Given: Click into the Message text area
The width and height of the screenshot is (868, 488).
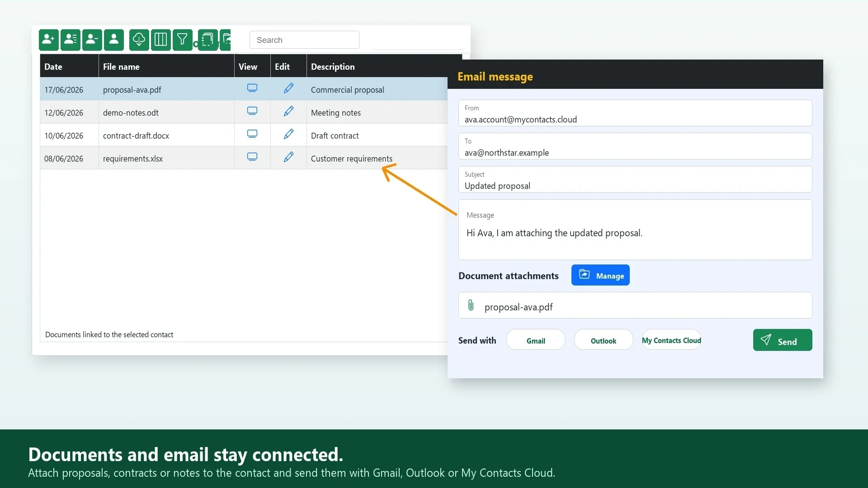Looking at the screenshot, I should tap(635, 230).
